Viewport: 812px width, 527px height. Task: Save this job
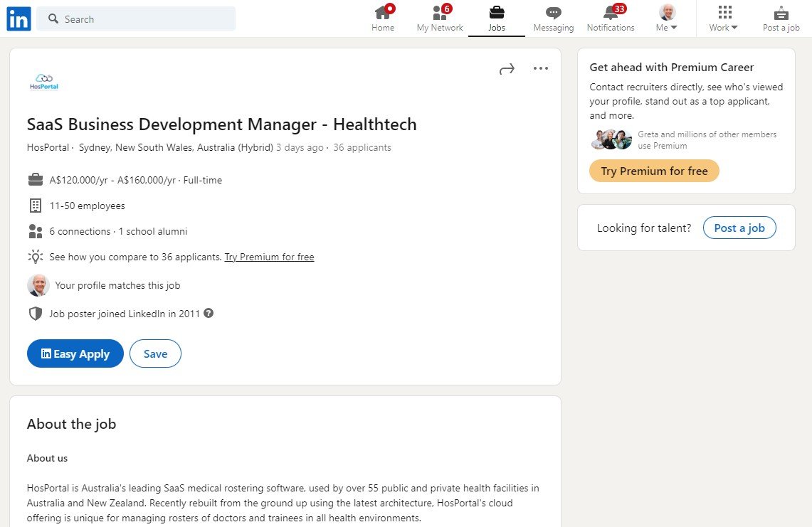click(x=155, y=353)
